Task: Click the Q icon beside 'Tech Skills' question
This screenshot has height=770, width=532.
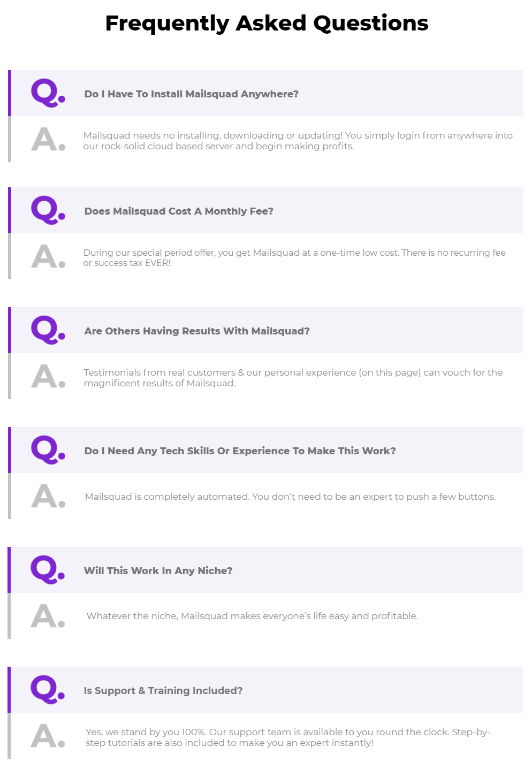Action: point(48,450)
